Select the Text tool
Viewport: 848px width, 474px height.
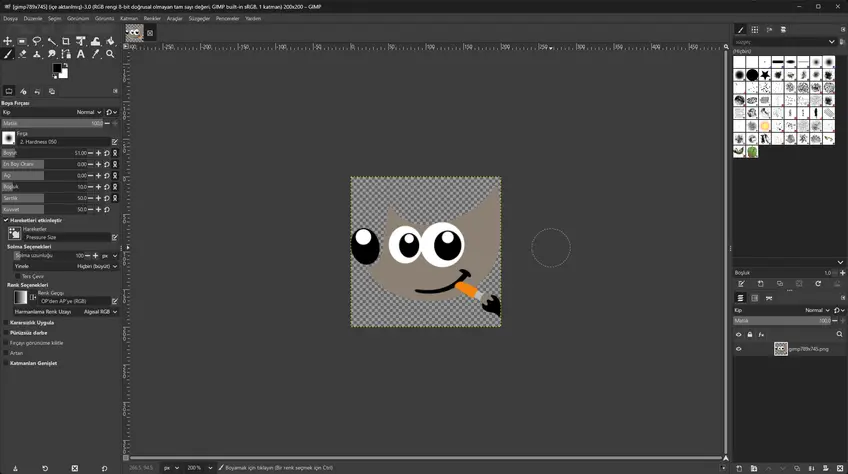pyautogui.click(x=81, y=54)
